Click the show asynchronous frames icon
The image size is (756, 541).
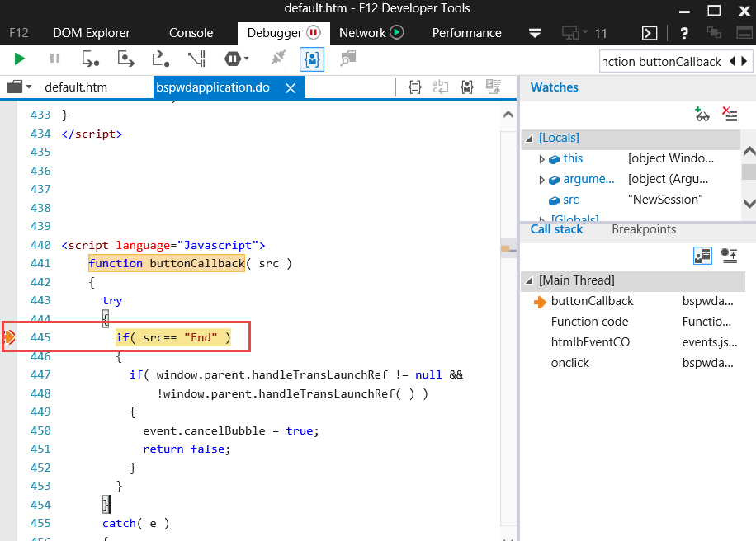[729, 256]
